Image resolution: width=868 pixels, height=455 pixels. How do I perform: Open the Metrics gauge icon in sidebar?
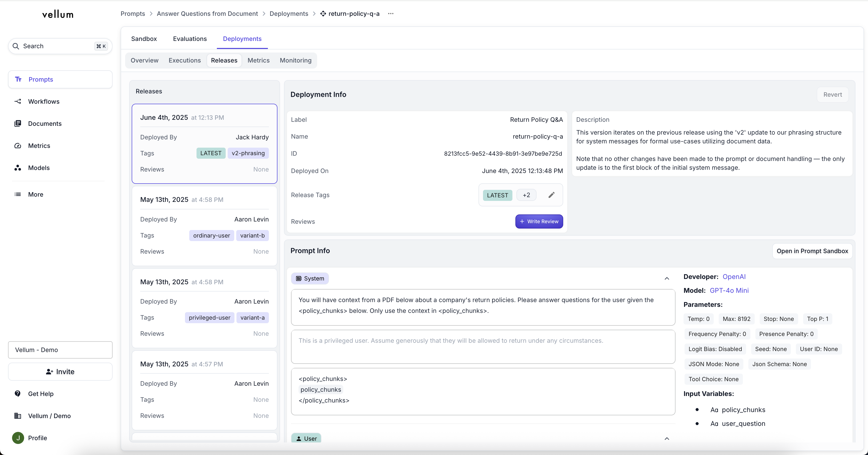point(18,146)
